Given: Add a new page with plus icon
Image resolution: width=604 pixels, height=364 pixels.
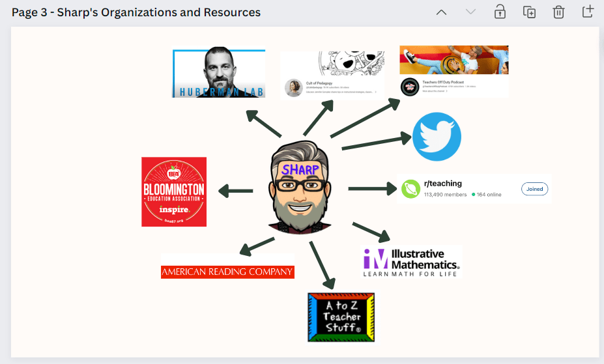Looking at the screenshot, I should 588,12.
